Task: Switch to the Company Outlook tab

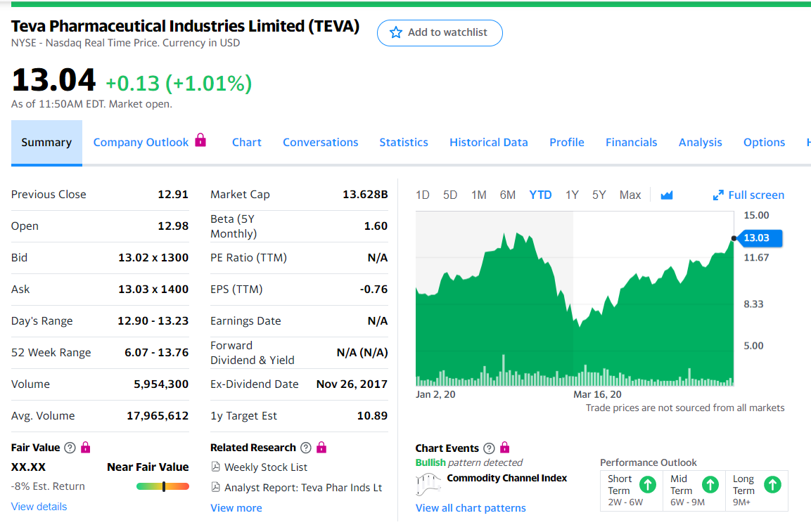Action: click(141, 143)
